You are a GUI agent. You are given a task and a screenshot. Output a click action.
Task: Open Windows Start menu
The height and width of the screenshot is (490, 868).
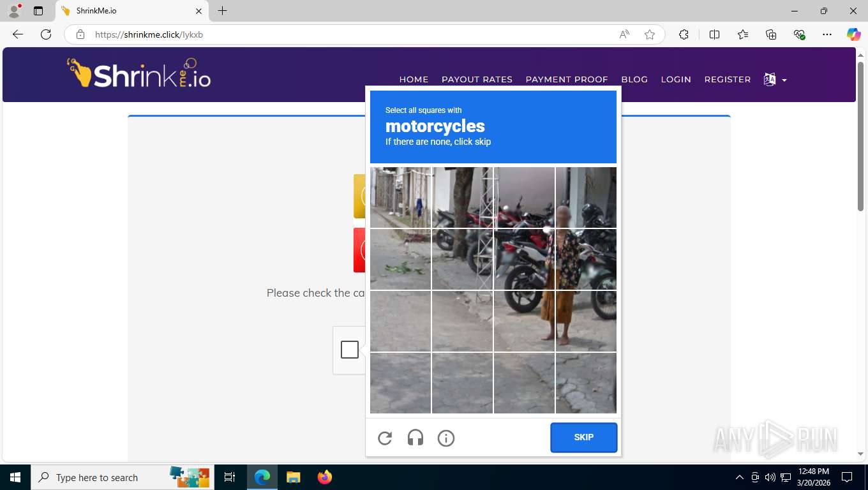[15, 477]
